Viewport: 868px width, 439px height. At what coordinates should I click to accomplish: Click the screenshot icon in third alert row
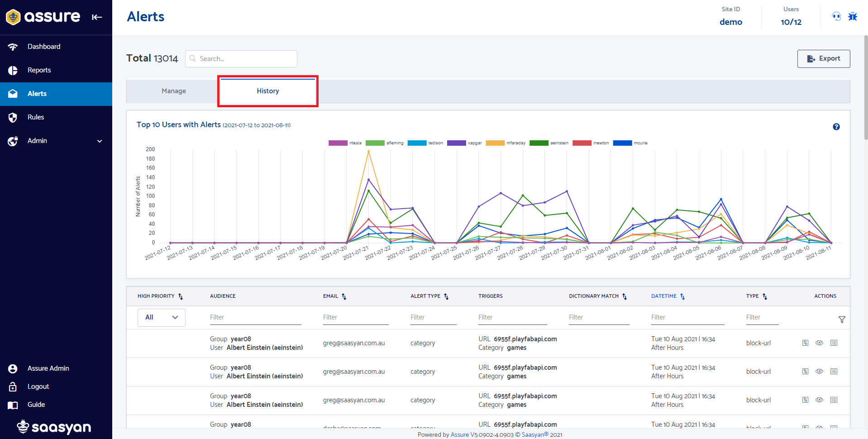(x=806, y=400)
